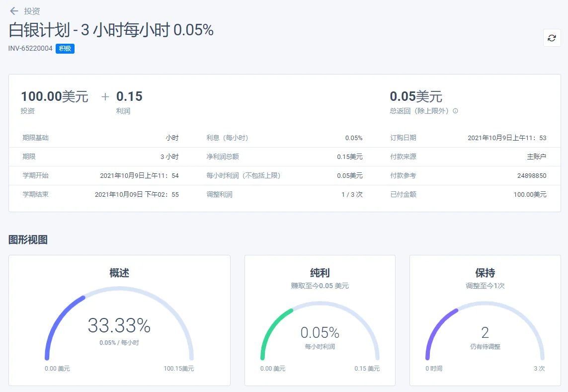
Task: Click the 概述 gauge chart
Action: (x=119, y=328)
